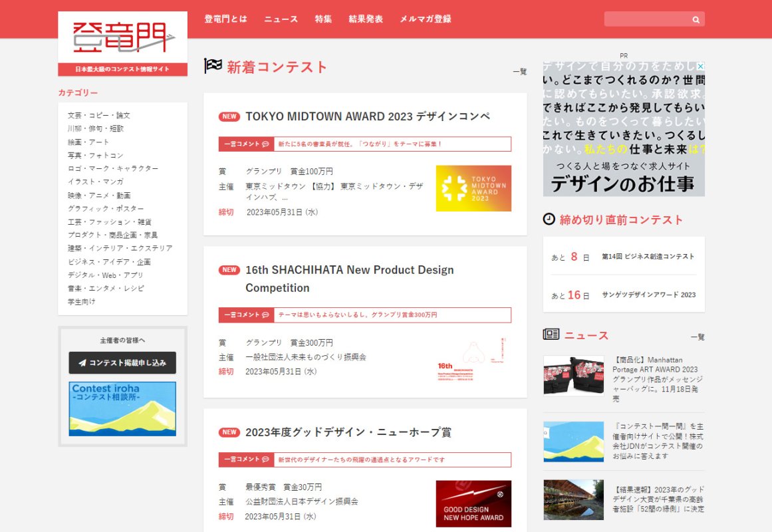772x532 pixels.
Task: Click コンテスト掲載申し込み button
Action: click(122, 362)
